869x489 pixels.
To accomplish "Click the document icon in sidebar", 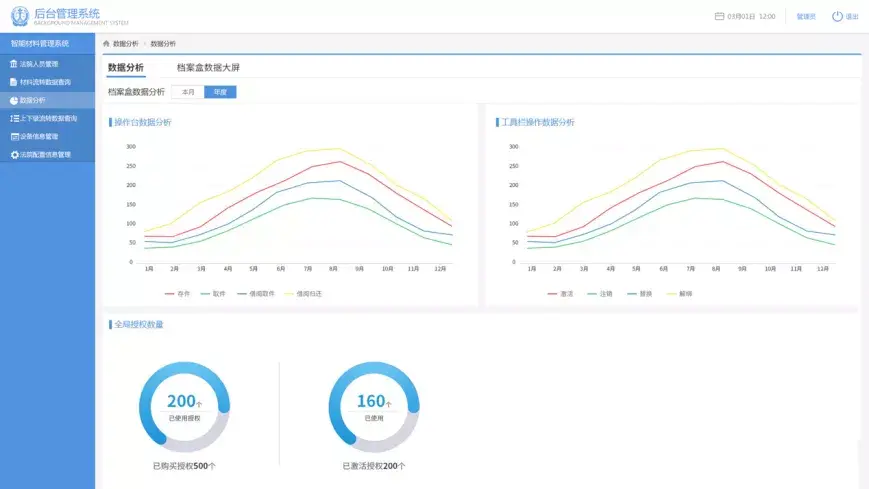I will click(13, 82).
